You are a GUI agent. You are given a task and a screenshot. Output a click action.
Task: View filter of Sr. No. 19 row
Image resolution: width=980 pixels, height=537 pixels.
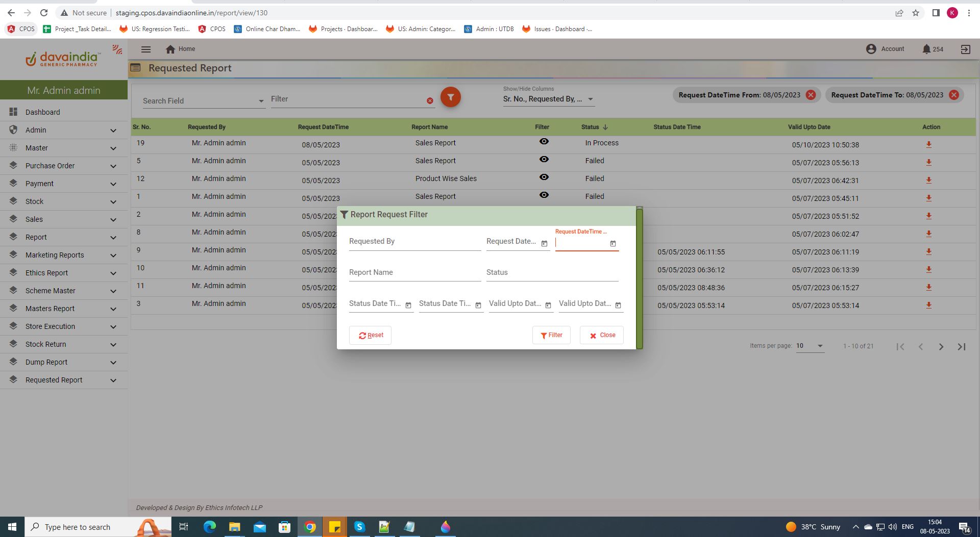pyautogui.click(x=544, y=142)
